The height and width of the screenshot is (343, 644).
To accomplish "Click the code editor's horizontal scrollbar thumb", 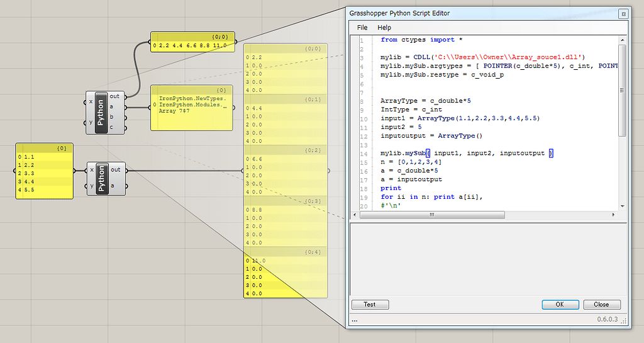I will tap(433, 215).
